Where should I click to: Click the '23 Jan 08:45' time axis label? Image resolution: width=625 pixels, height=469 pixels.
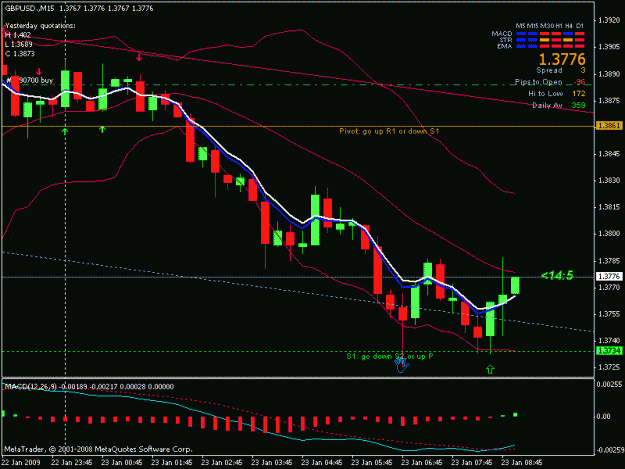click(521, 463)
